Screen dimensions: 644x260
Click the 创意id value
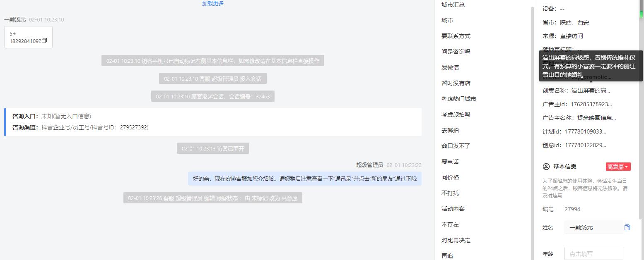pos(586,145)
